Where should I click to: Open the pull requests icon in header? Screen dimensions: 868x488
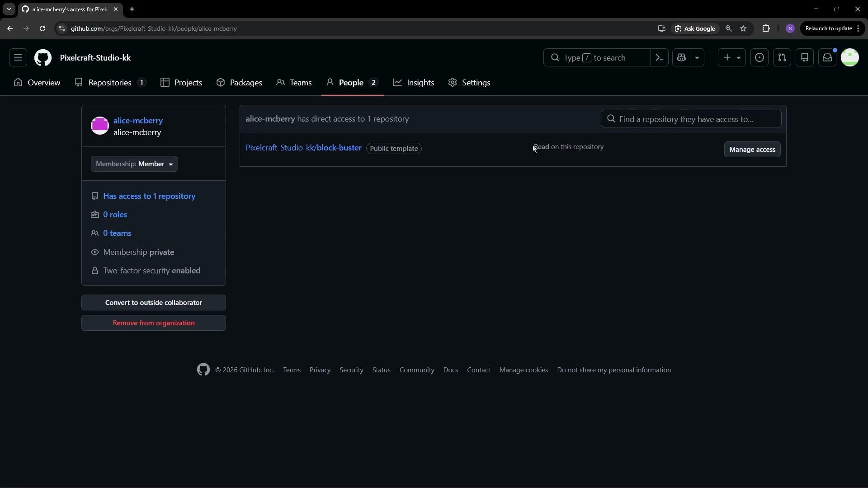click(x=782, y=58)
